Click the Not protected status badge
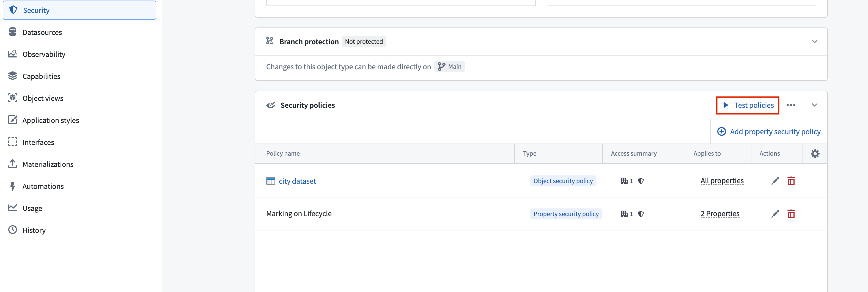868x292 pixels. (x=364, y=42)
